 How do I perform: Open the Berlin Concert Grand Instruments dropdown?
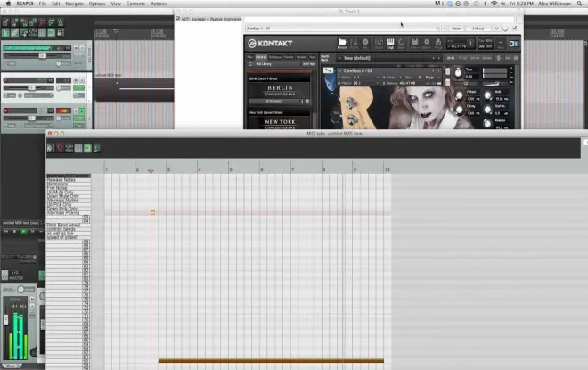[x=276, y=101]
